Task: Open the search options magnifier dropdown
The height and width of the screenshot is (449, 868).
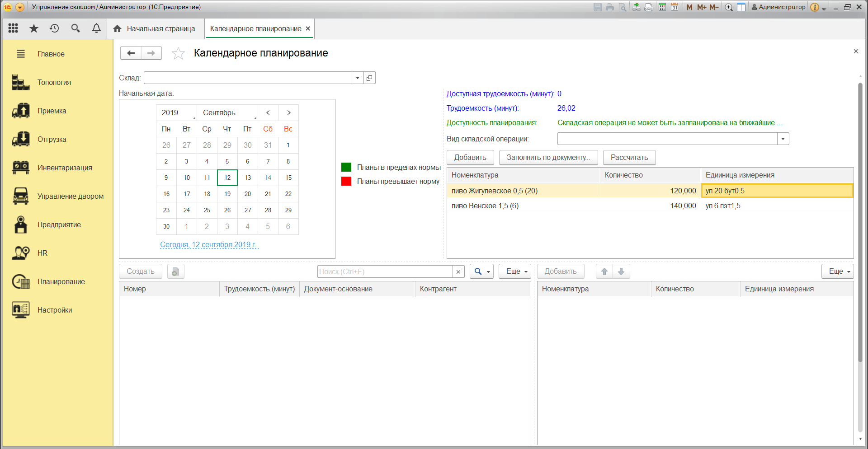Action: click(481, 271)
